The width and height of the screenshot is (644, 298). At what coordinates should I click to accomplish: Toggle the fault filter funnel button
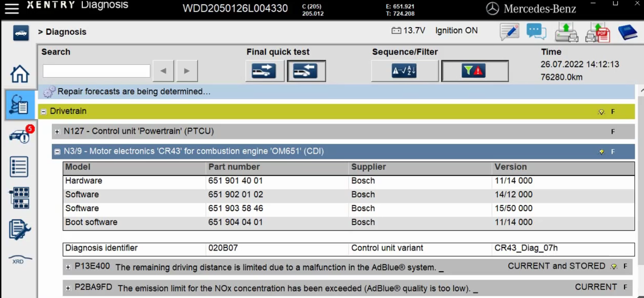[475, 71]
